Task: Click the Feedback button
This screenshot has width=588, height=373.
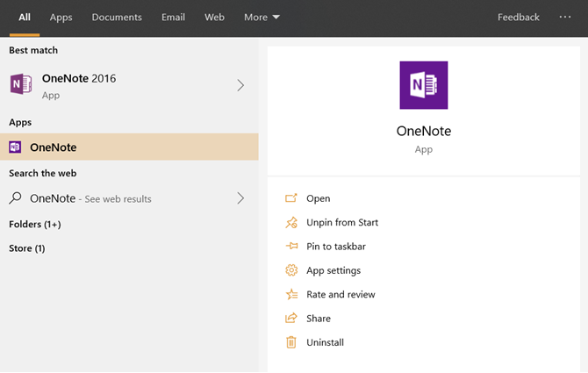Action: click(519, 18)
